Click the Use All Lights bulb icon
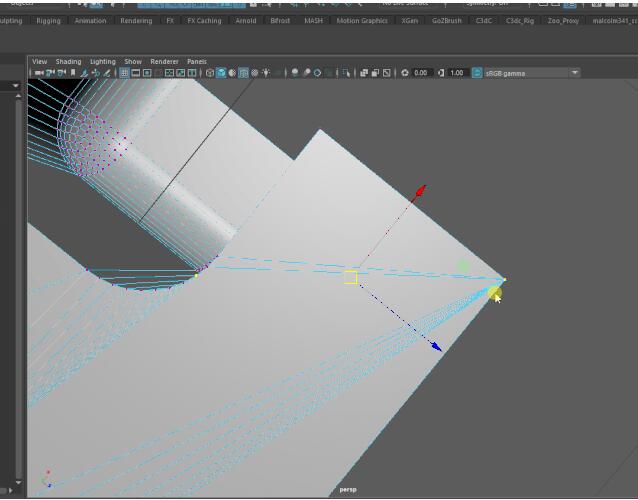This screenshot has height=500, width=638. [265, 73]
